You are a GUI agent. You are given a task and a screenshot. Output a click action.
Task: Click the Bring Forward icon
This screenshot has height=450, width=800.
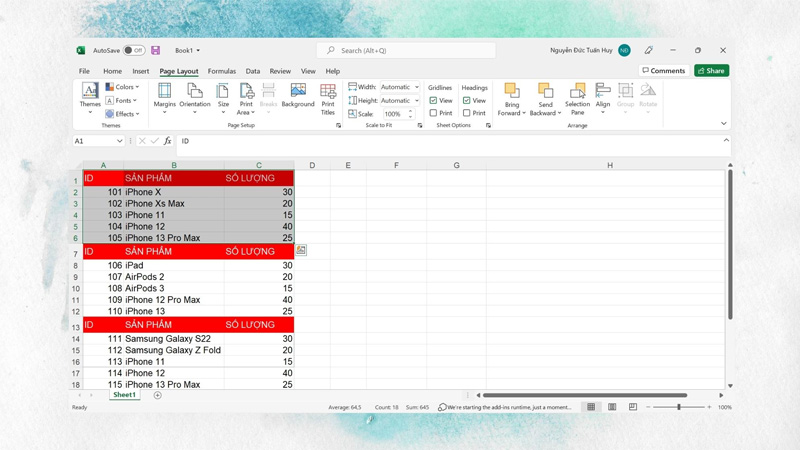pyautogui.click(x=512, y=91)
